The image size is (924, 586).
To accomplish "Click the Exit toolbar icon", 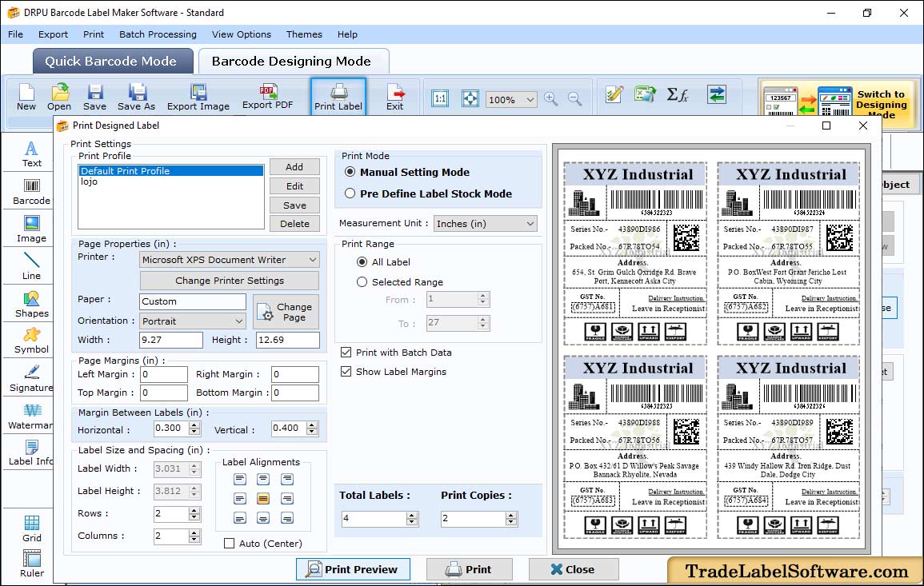I will coord(395,98).
